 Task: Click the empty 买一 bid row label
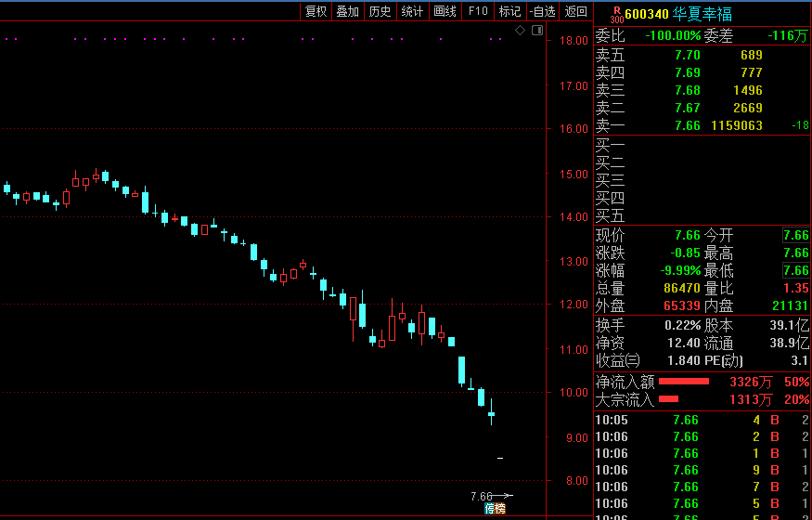(x=610, y=146)
